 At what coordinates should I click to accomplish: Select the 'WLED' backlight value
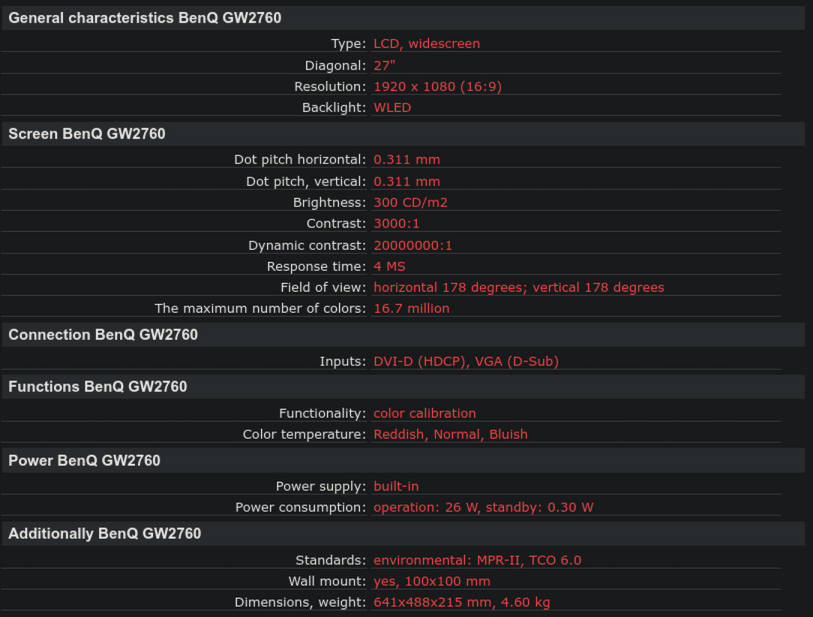click(x=393, y=107)
